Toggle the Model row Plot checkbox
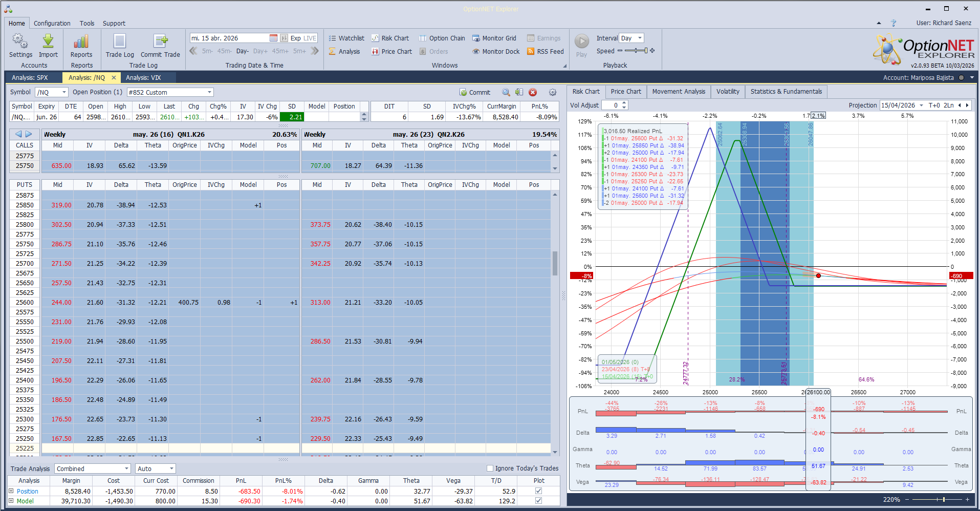This screenshot has width=980, height=511. click(x=538, y=501)
